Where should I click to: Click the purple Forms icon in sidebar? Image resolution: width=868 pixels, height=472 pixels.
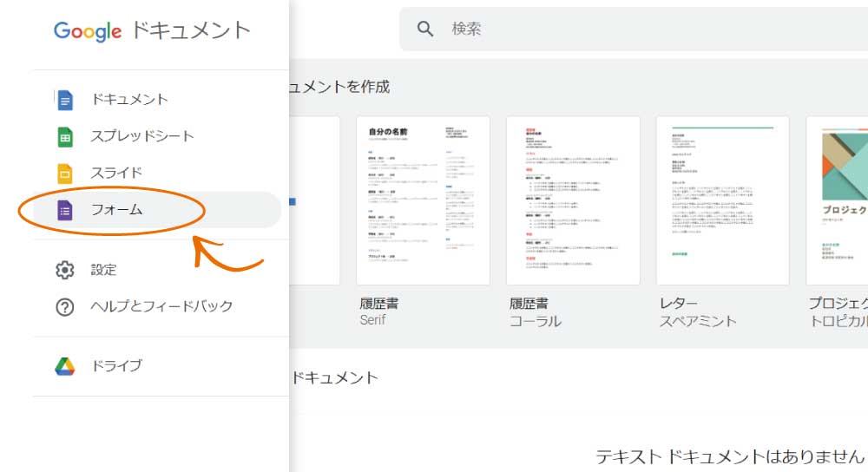65,210
